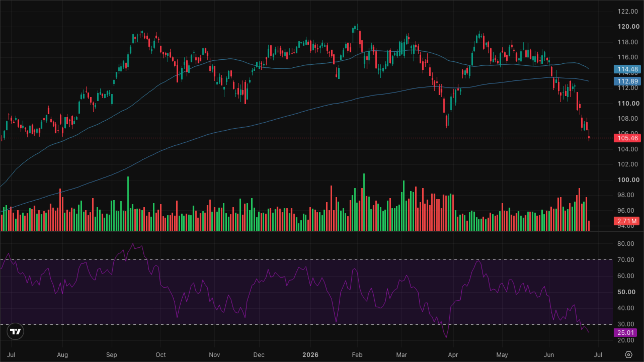Click the 110.00 price axis label
The width and height of the screenshot is (644, 362).
tap(628, 103)
